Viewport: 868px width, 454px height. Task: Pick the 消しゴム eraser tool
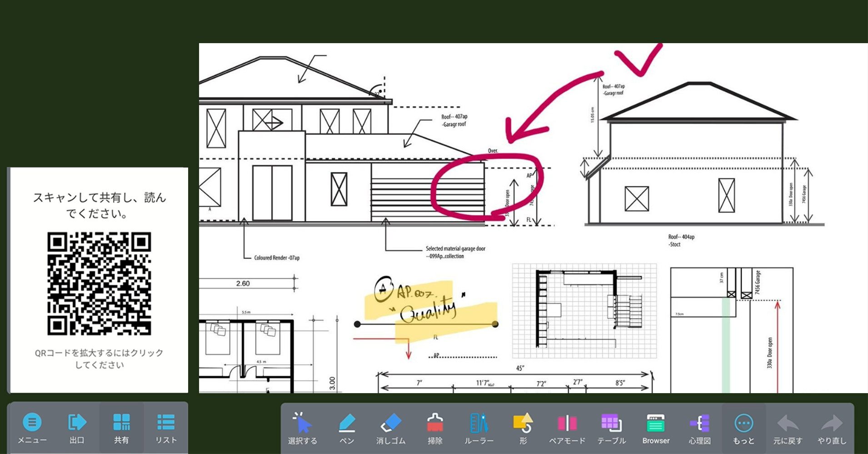pyautogui.click(x=391, y=428)
